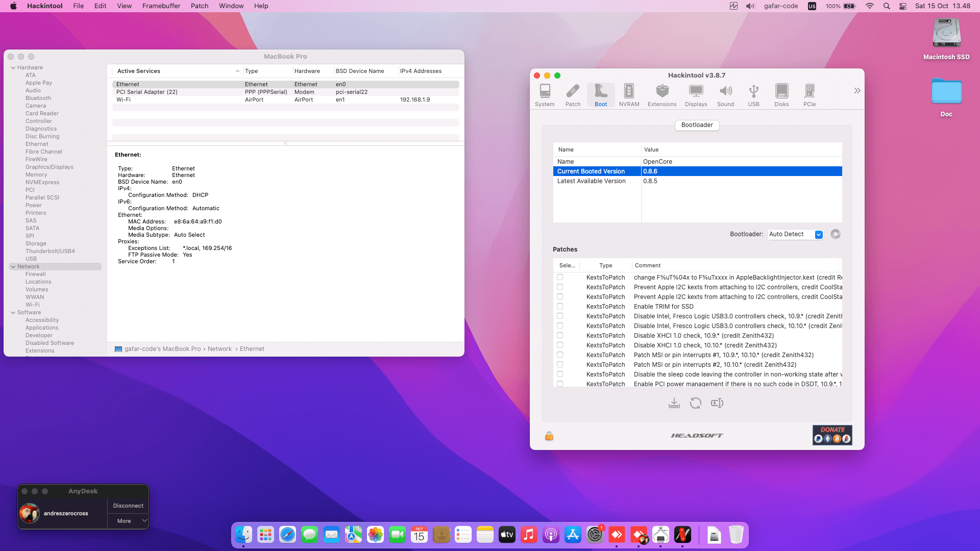Image resolution: width=980 pixels, height=551 pixels.
Task: Collapse the Network tree section
Action: pyautogui.click(x=13, y=266)
